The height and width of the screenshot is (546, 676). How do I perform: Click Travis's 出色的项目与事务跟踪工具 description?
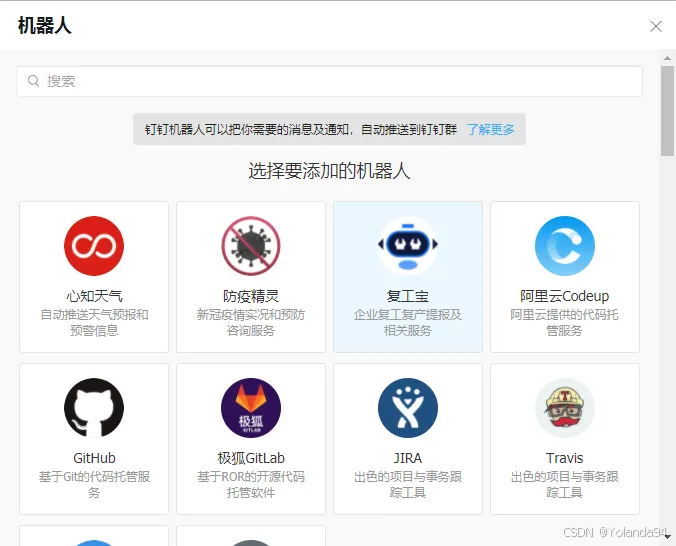tap(565, 484)
